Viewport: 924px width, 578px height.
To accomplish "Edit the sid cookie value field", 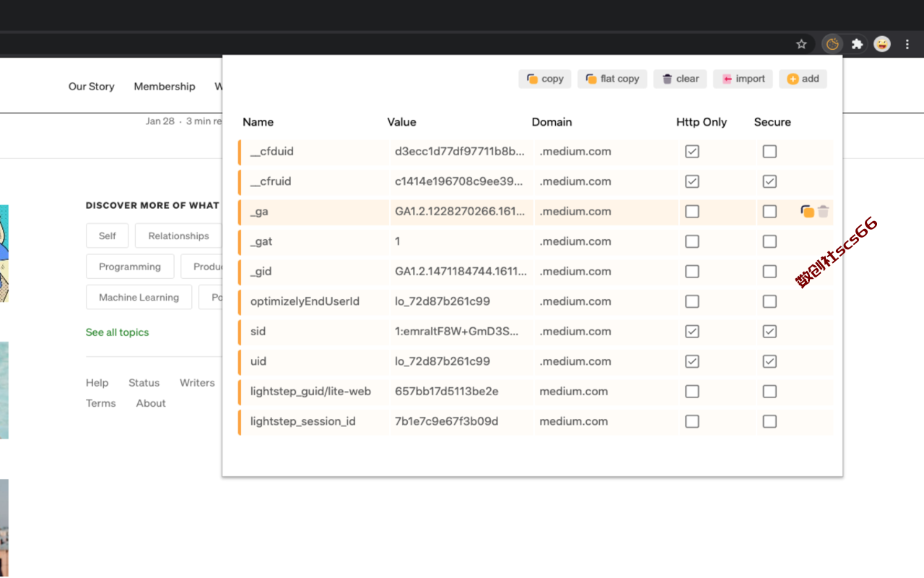I will 461,332.
